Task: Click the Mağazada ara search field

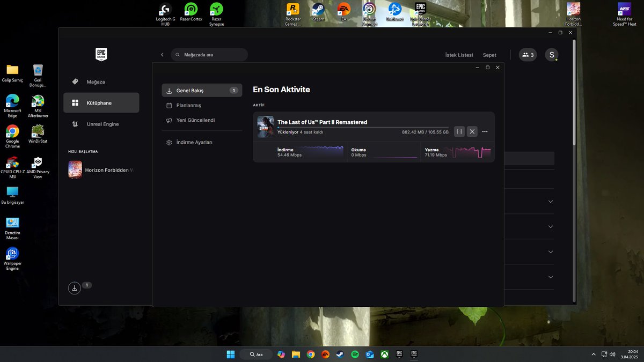Action: click(209, 55)
